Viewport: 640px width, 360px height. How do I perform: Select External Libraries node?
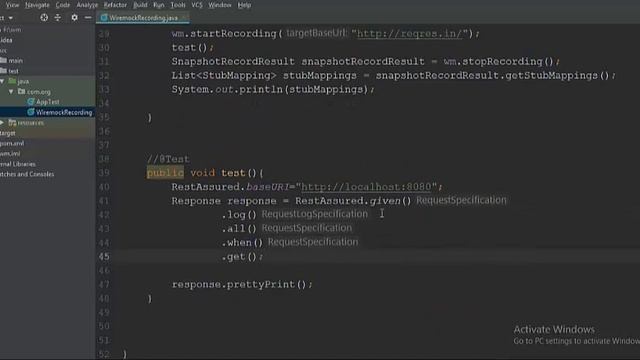tap(18, 164)
